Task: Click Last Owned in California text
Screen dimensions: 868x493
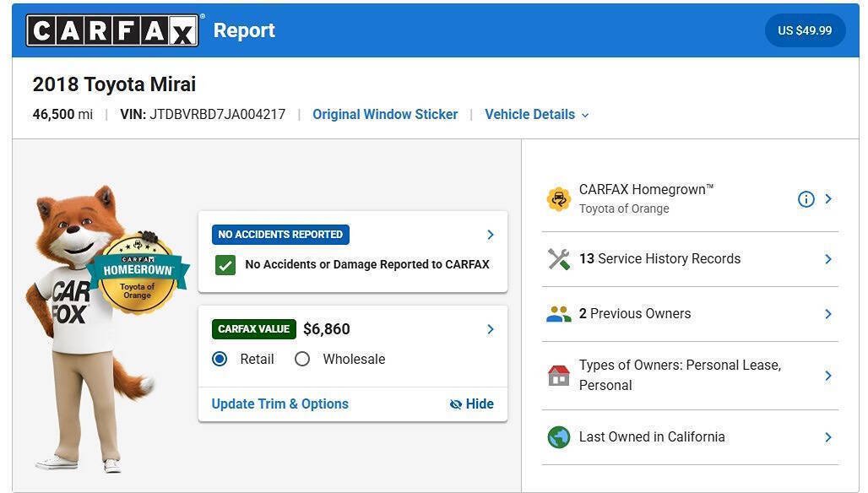Action: tap(652, 437)
